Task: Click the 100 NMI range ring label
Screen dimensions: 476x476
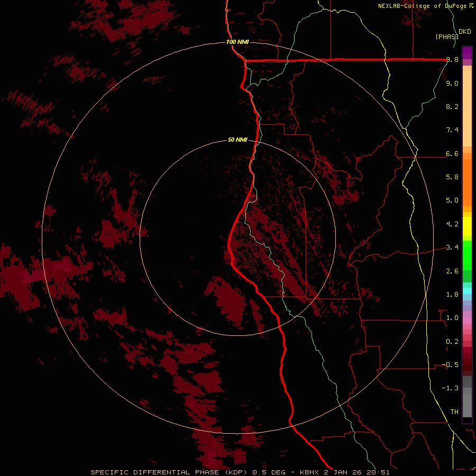Action: click(237, 42)
